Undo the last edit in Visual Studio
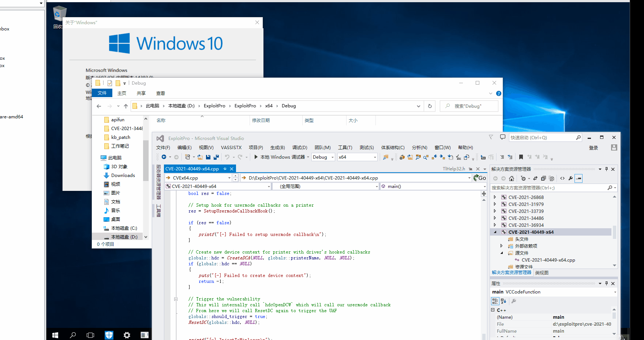Viewport: 644px width, 340px height. tap(227, 157)
